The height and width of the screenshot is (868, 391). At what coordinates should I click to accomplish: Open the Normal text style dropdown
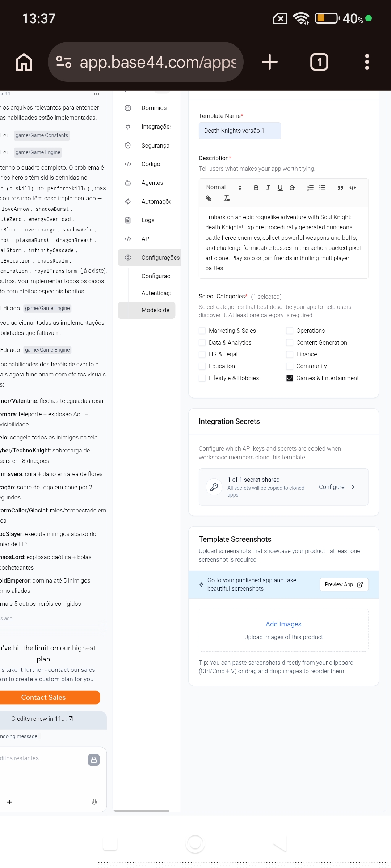(x=223, y=187)
